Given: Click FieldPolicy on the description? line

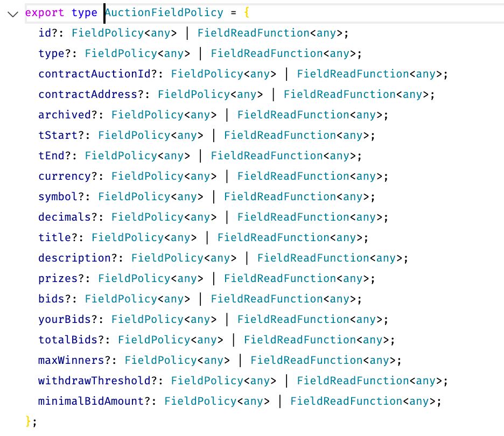Looking at the screenshot, I should (167, 258).
